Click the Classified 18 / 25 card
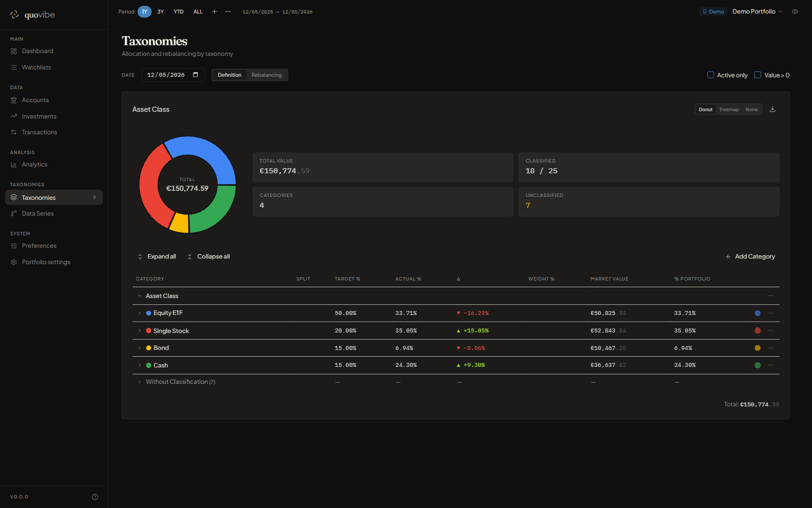Screen dimensions: 812x508 (x=648, y=167)
